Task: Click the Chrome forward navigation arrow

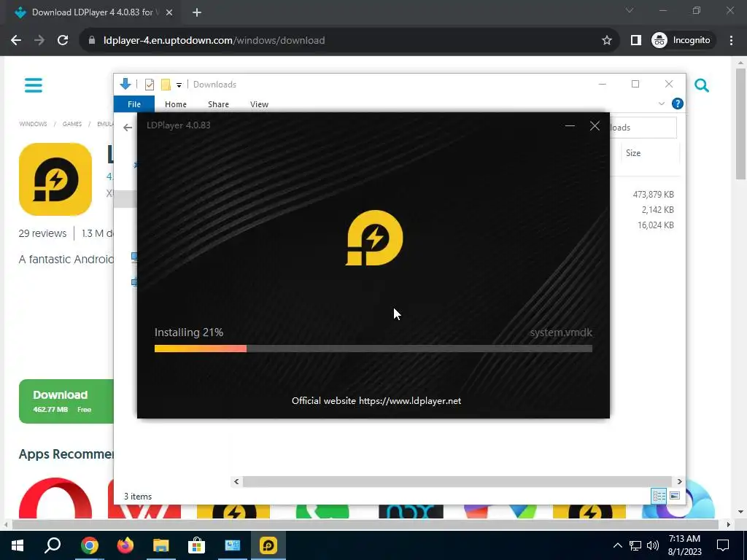Action: tap(39, 40)
